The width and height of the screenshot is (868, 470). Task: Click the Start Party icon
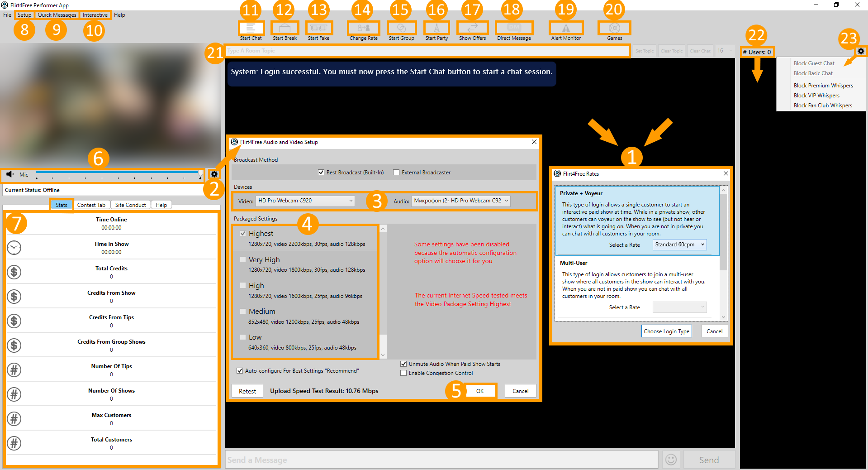coord(436,28)
